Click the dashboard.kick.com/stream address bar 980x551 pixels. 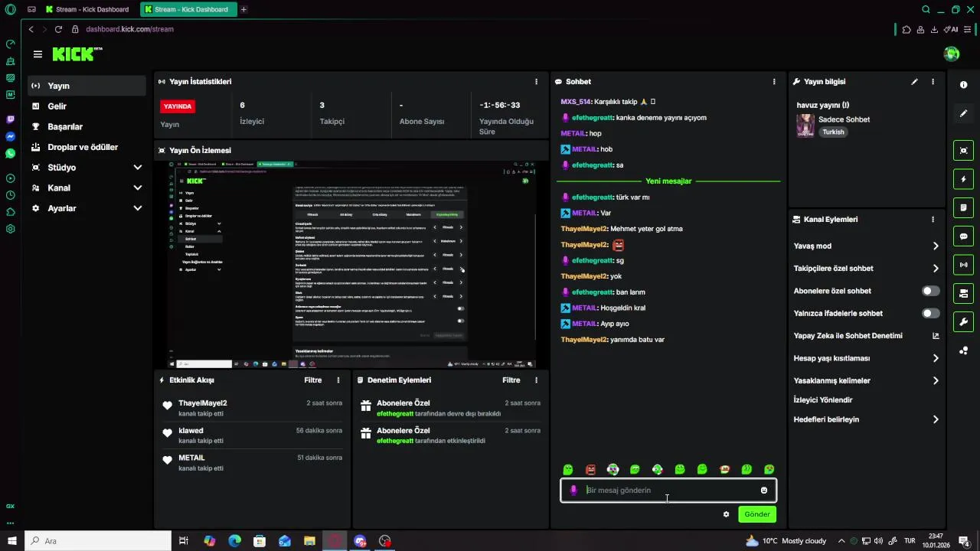(129, 29)
